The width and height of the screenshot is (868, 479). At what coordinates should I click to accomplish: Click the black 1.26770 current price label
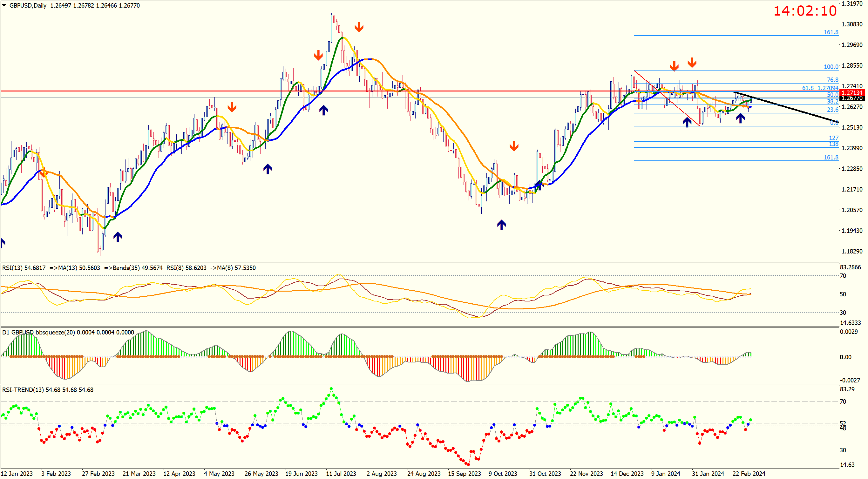click(x=852, y=98)
